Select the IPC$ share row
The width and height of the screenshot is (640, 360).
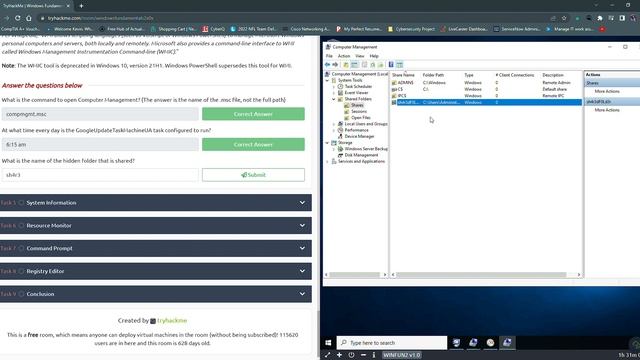pos(486,96)
